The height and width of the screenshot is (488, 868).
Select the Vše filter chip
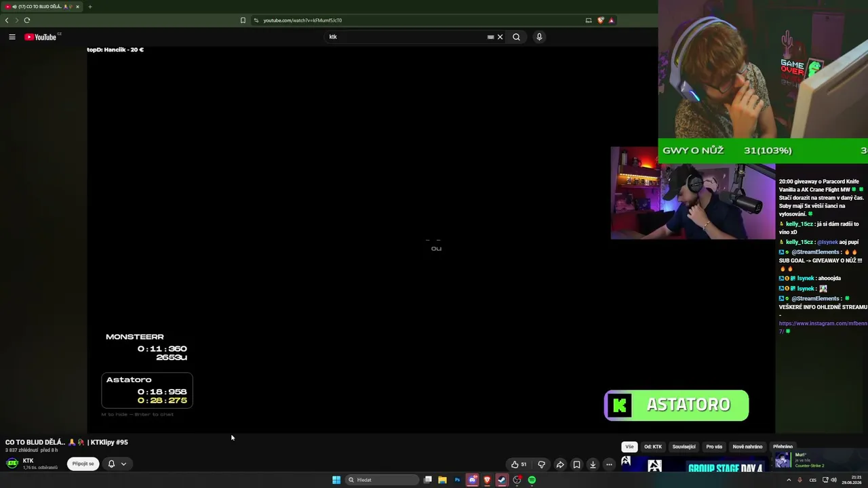click(629, 447)
